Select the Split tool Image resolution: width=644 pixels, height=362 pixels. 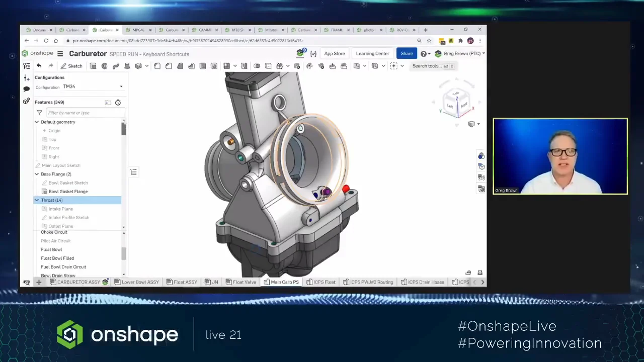click(268, 66)
